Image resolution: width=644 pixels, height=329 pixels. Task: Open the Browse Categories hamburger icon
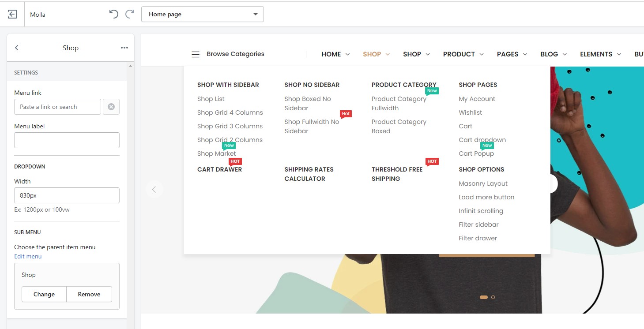pos(196,54)
